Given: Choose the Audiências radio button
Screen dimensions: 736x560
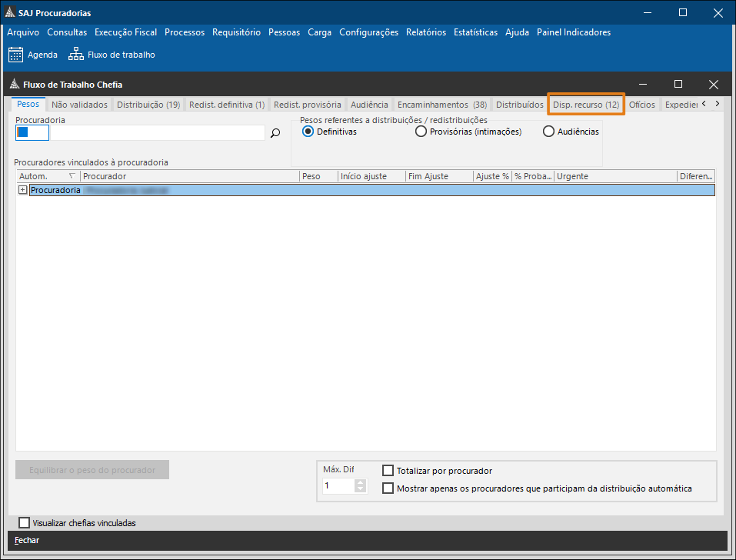Looking at the screenshot, I should [548, 132].
